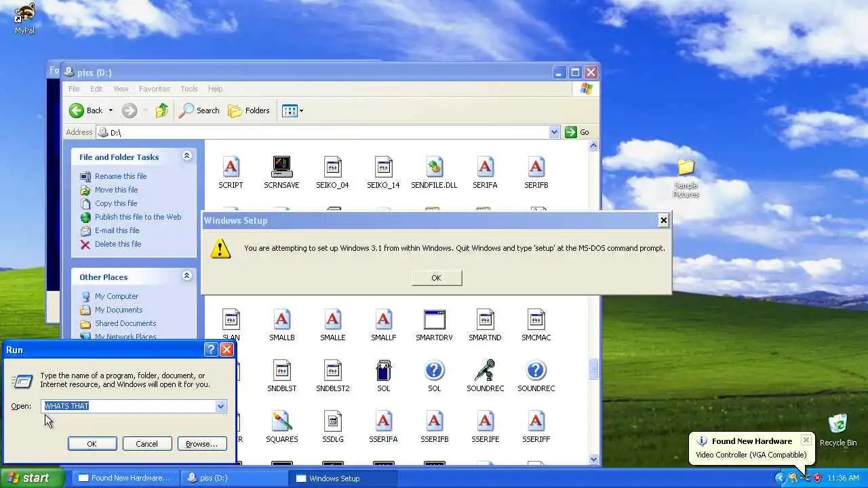Click the Rename this file link
The height and width of the screenshot is (488, 868).
point(121,176)
